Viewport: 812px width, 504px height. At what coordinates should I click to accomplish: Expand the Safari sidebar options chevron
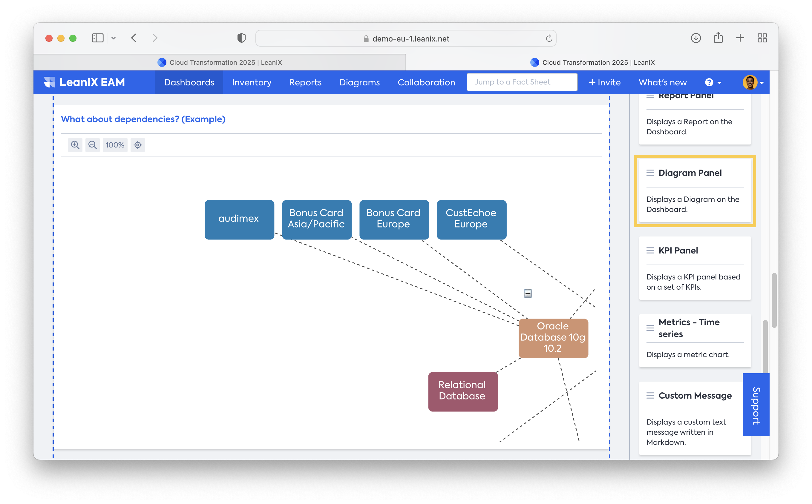(x=114, y=38)
